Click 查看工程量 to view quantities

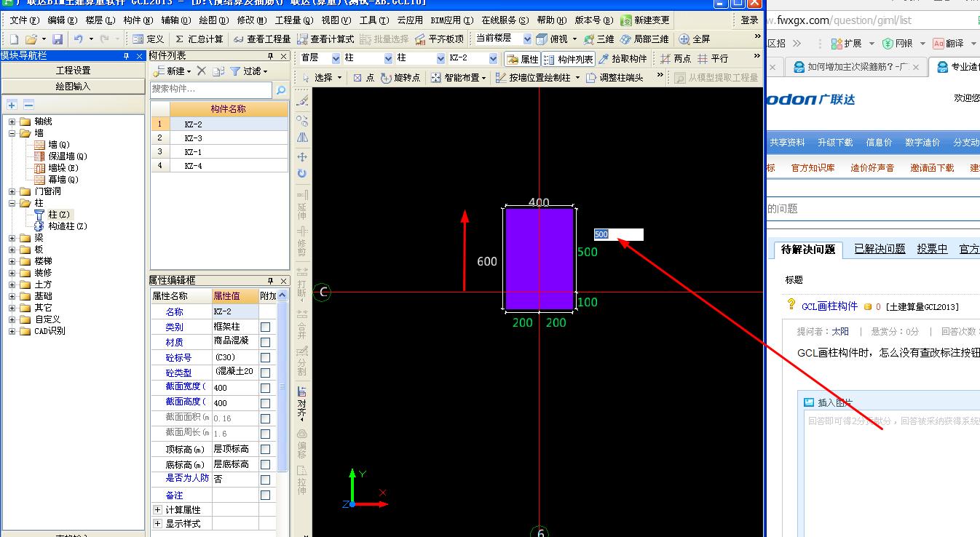(262, 39)
